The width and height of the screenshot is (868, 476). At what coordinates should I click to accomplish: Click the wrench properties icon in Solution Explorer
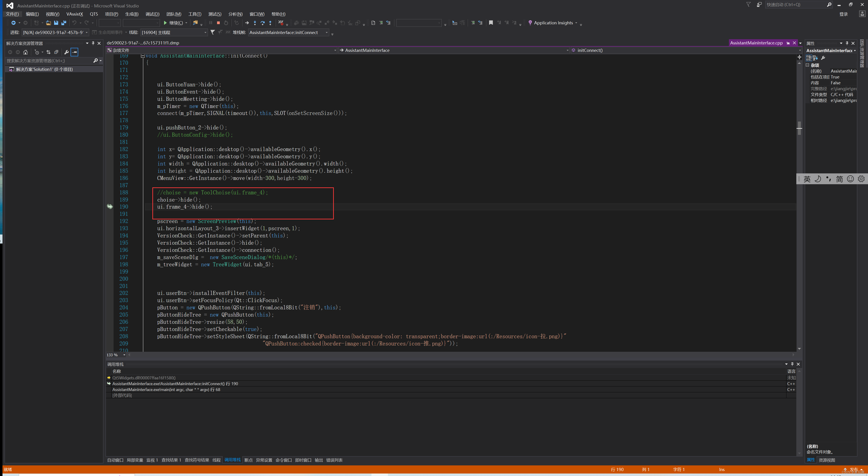tap(66, 52)
